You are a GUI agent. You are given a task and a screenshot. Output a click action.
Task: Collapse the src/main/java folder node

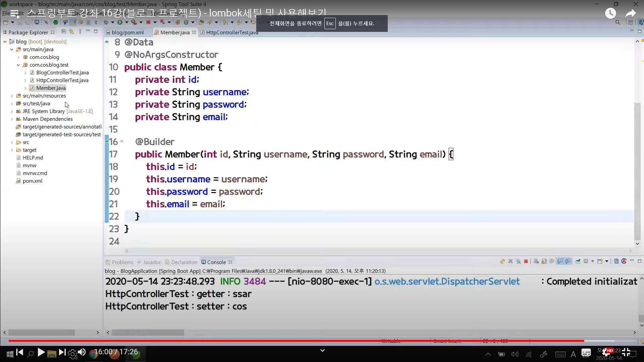(11, 49)
